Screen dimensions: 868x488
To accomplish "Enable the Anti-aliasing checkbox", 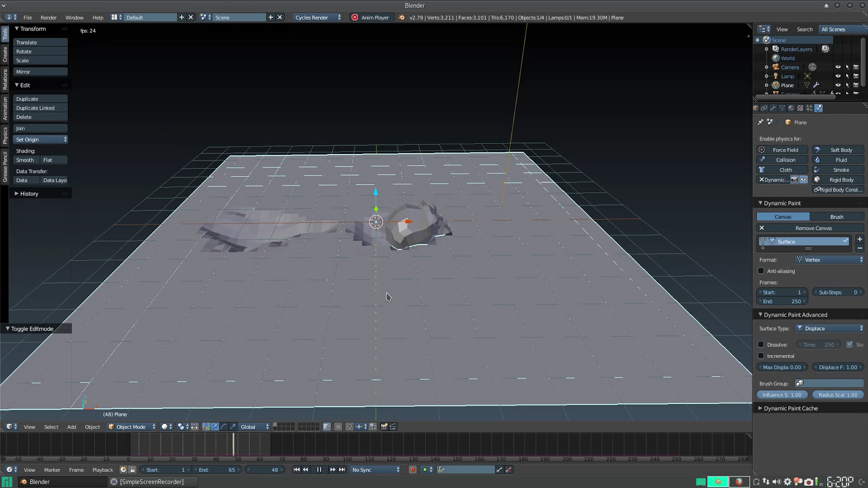I will 762,271.
